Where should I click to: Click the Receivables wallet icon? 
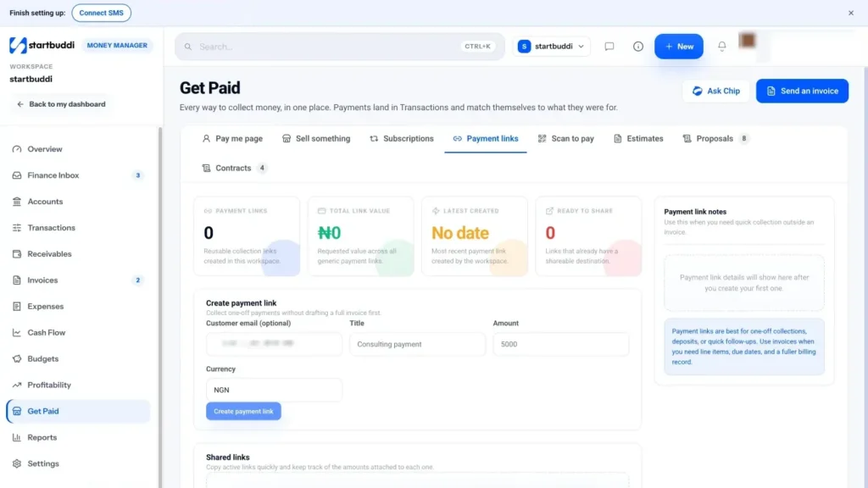[17, 254]
